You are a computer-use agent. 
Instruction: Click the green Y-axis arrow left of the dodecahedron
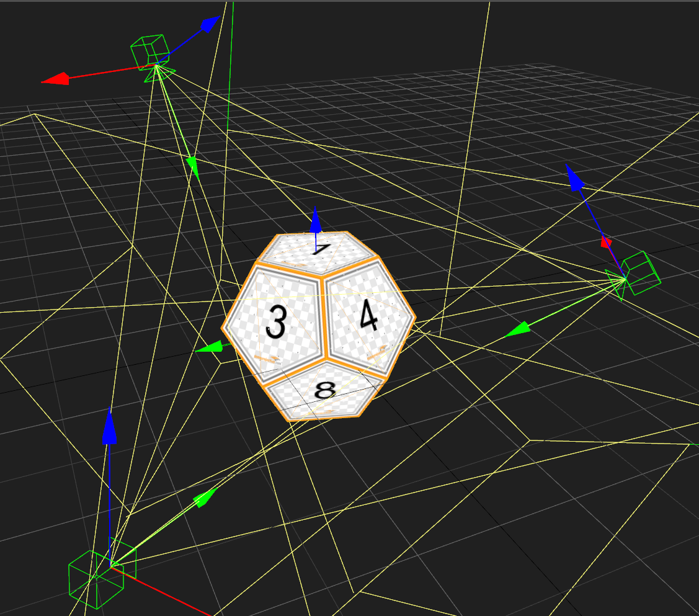pyautogui.click(x=209, y=347)
